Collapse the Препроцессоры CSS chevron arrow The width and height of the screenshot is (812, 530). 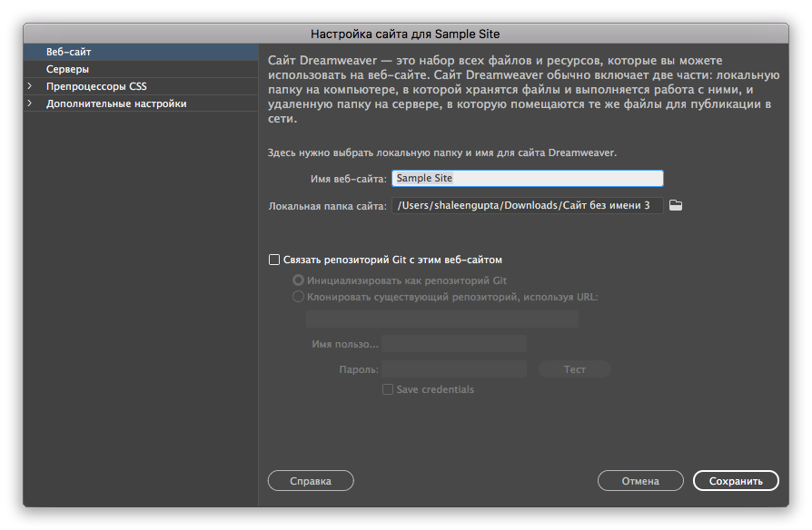pyautogui.click(x=30, y=86)
